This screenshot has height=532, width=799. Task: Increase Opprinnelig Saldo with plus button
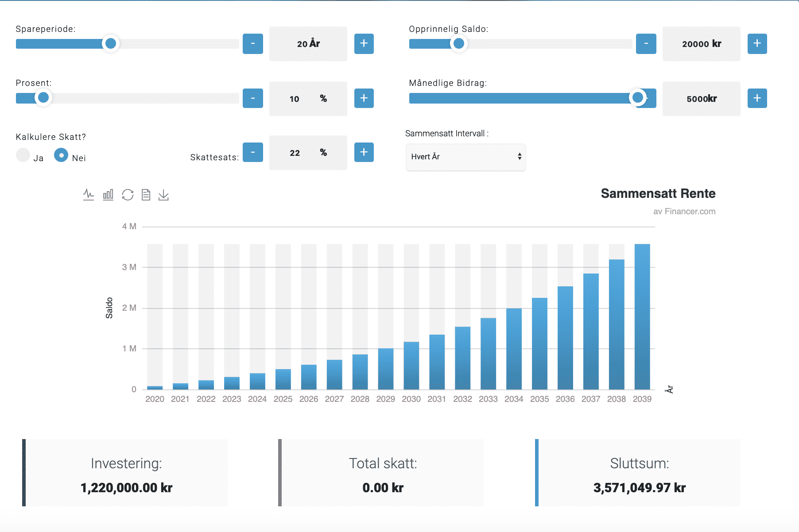click(757, 44)
